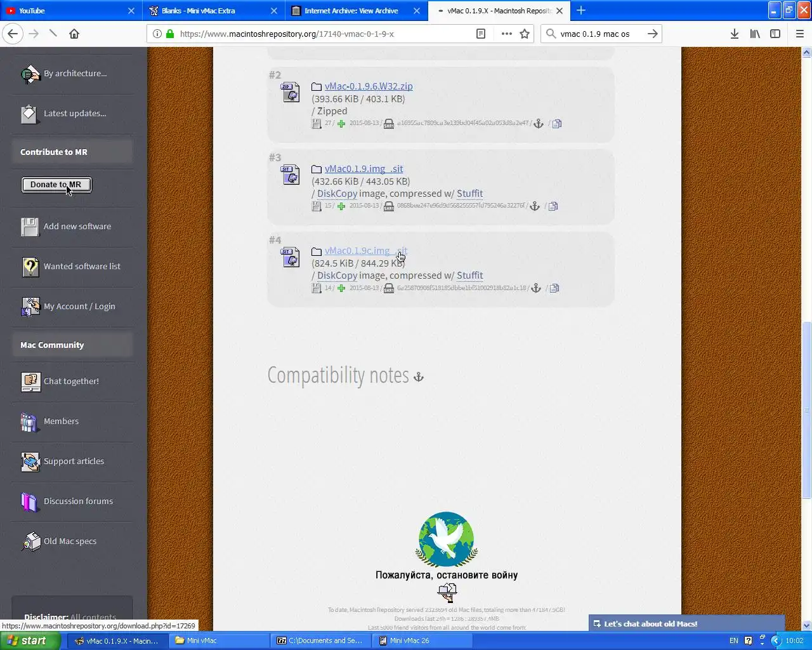Click the peace dove globe image
The image size is (812, 650).
click(x=447, y=540)
